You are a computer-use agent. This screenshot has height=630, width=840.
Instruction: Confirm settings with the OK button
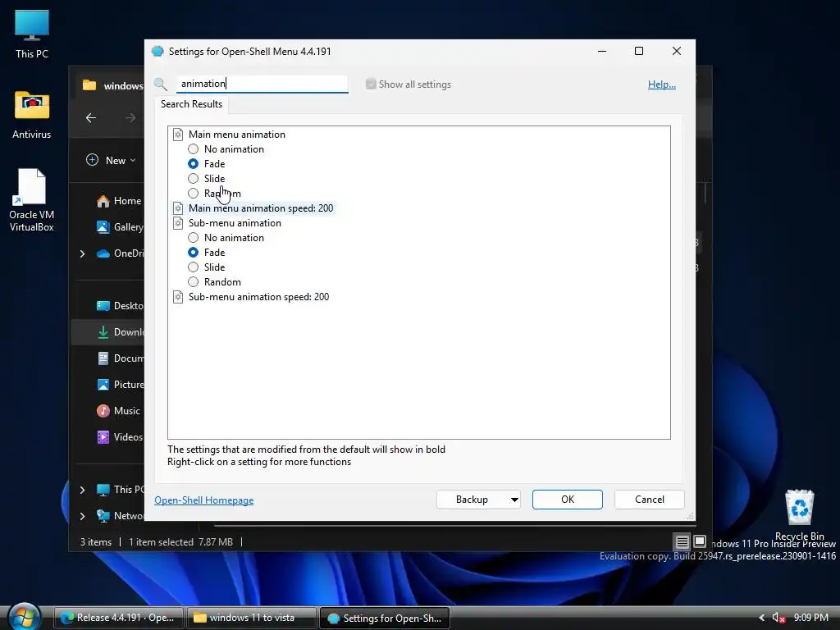(568, 500)
